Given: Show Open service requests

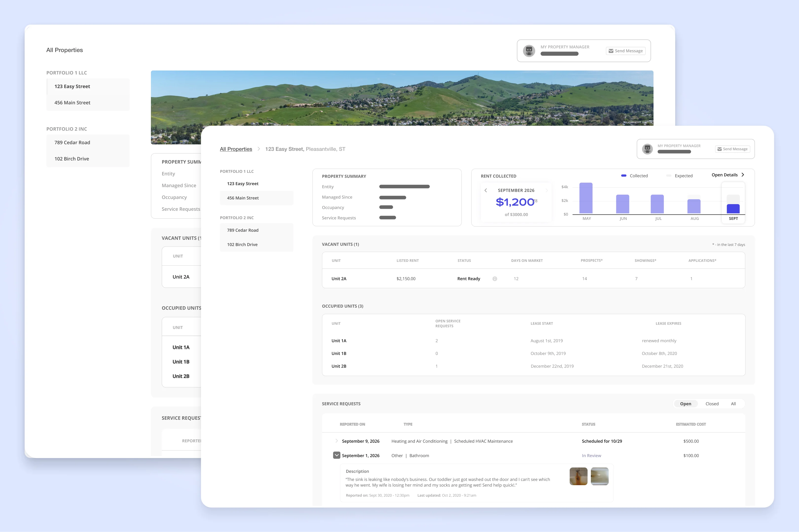Looking at the screenshot, I should (x=685, y=404).
